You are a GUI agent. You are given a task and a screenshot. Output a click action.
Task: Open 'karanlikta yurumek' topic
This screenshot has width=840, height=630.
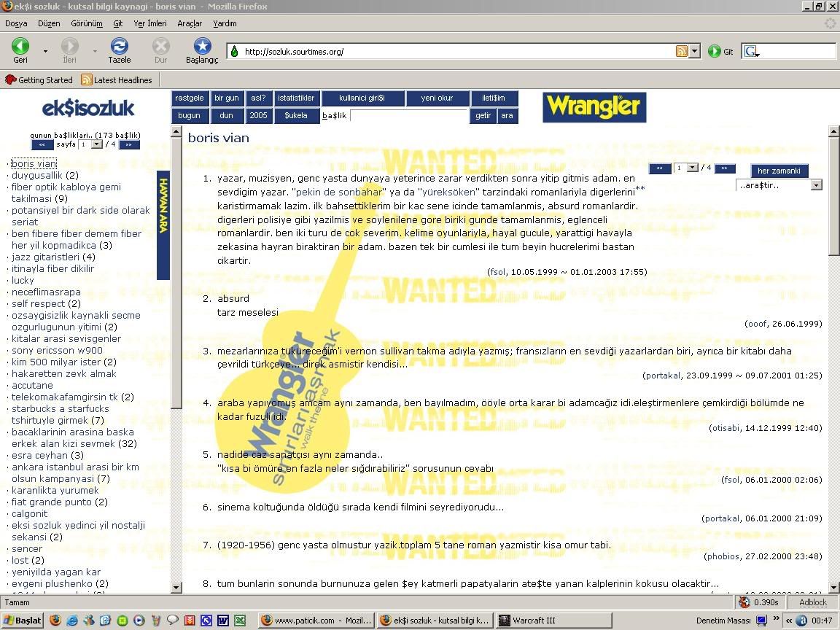click(x=55, y=490)
